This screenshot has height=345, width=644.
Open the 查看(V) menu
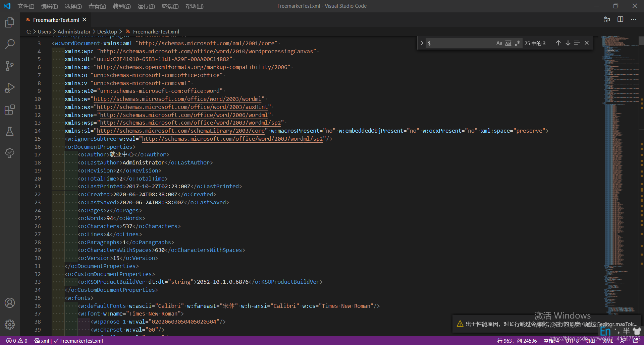point(97,6)
